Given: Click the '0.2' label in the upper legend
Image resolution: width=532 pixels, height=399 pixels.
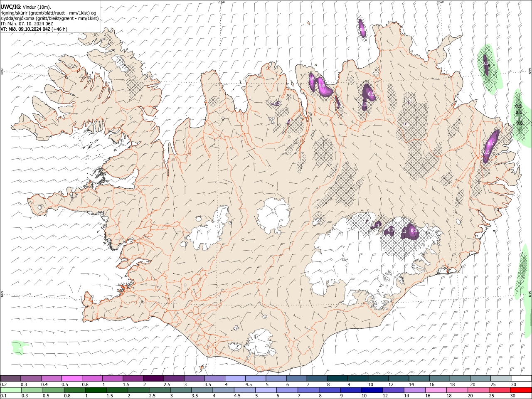Looking at the screenshot, I should (3, 384).
